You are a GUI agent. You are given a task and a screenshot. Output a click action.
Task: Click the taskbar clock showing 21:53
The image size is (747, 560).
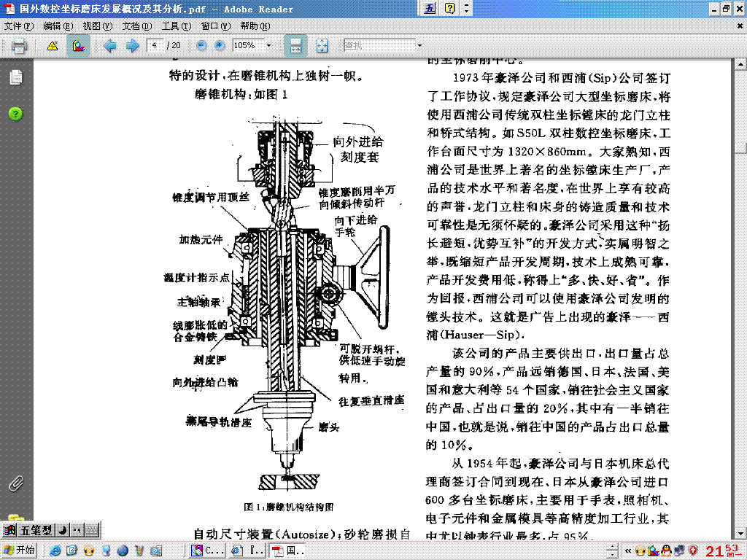coord(722,551)
